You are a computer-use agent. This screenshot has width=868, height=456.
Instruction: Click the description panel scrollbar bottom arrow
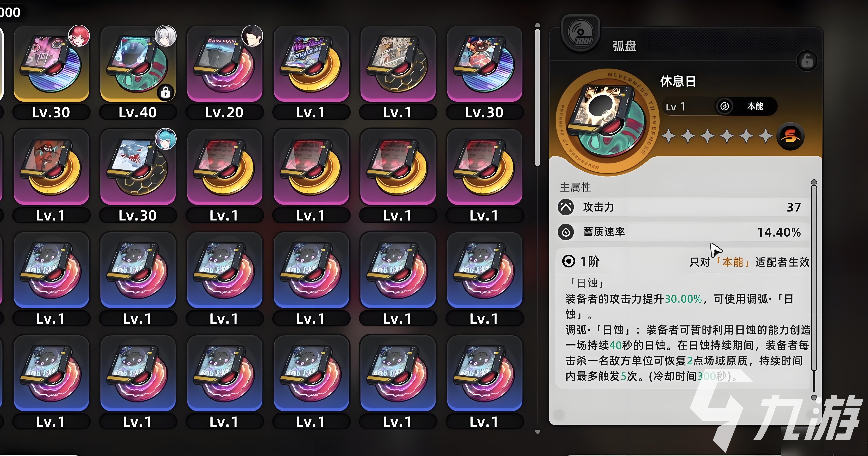(814, 397)
